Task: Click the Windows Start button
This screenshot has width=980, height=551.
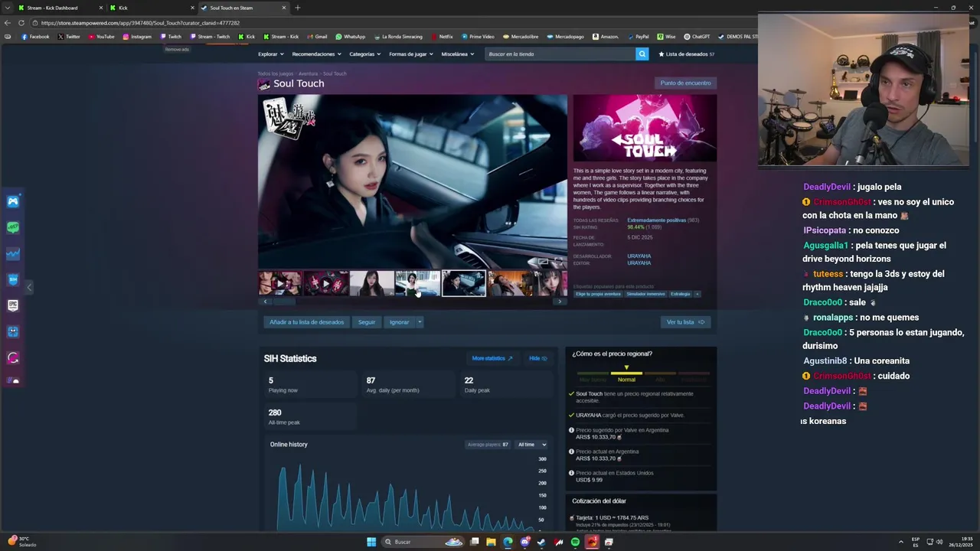Action: (x=371, y=542)
